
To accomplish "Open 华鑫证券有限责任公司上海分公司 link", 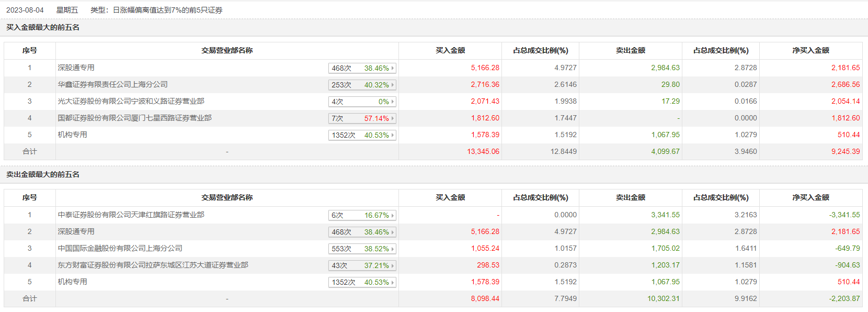I will [112, 84].
